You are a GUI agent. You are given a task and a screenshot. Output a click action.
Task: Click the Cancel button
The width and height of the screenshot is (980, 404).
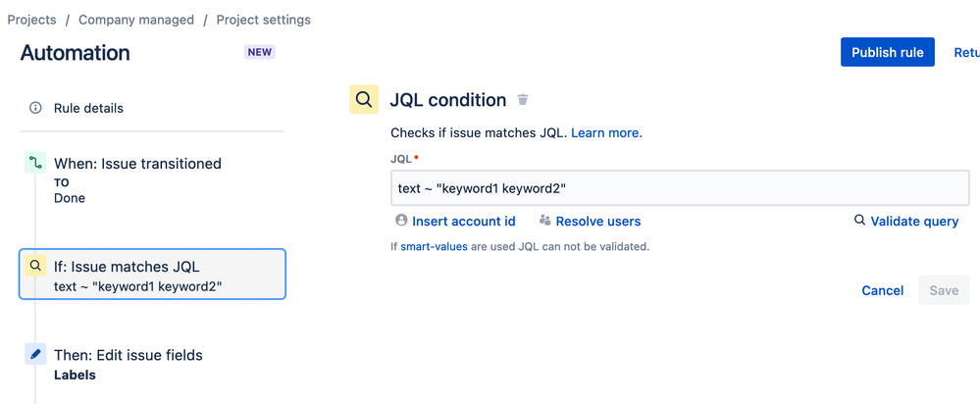tap(882, 290)
